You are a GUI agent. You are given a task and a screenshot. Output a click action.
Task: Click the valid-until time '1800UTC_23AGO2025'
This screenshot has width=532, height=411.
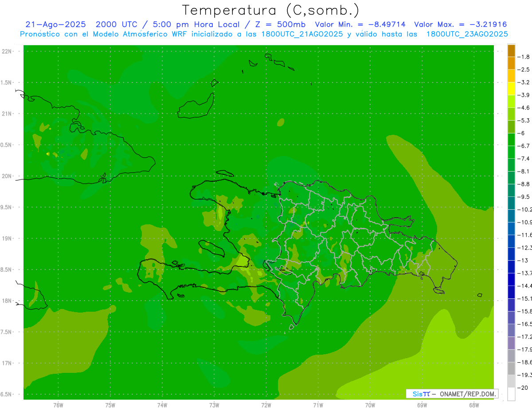[x=467, y=34]
